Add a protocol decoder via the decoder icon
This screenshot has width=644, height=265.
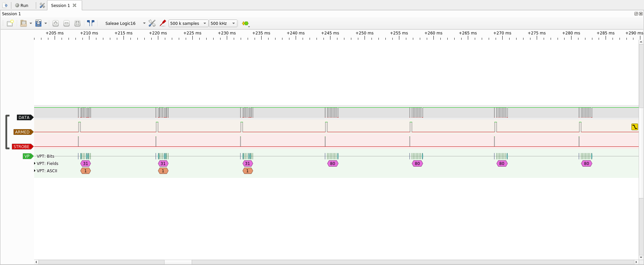[x=245, y=23]
